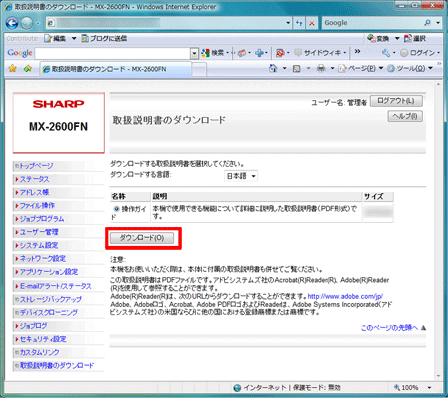Click Send to blog (ブログに送信) button
Screen dimensions: 448x398
tap(104, 39)
